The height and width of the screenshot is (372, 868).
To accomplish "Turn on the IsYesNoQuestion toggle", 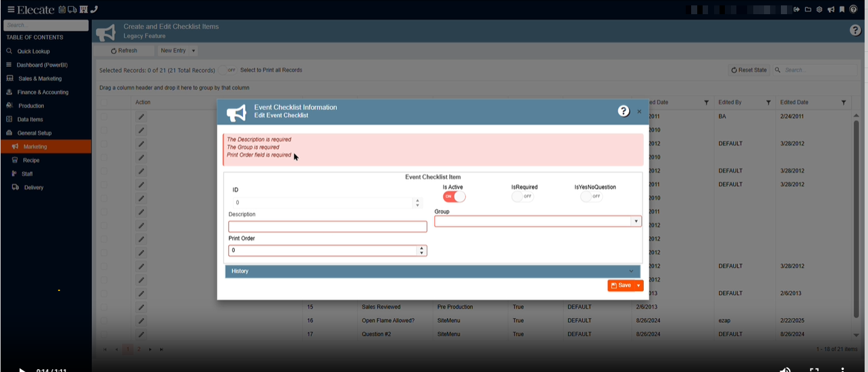I will [591, 196].
